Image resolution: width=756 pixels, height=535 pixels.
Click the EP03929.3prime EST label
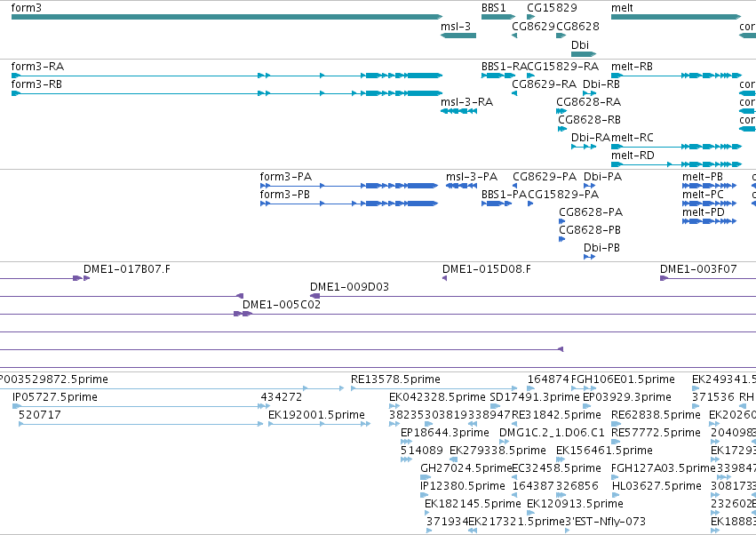(627, 397)
